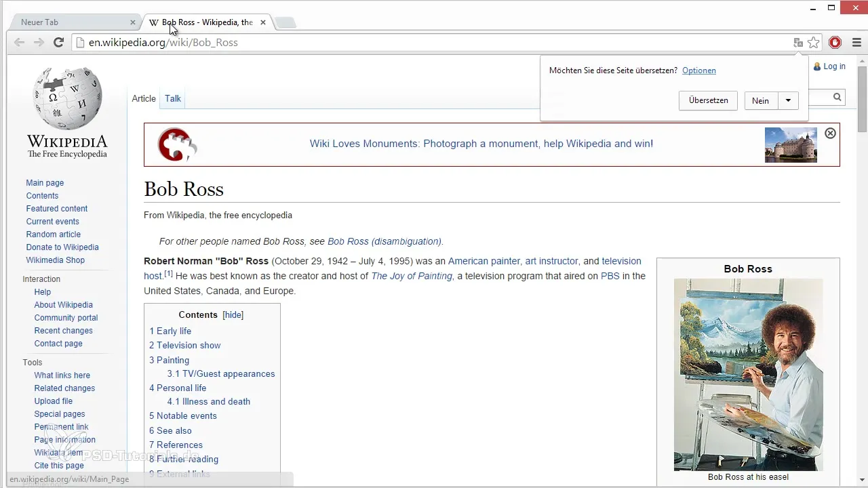Close the Neuer Tab browser tab
The height and width of the screenshot is (488, 868).
click(133, 22)
